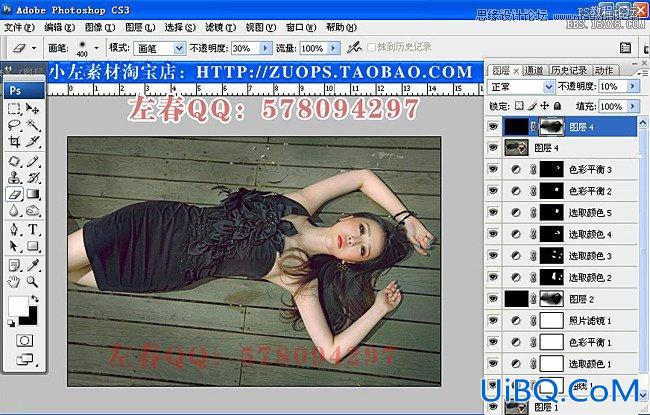The image size is (650, 415).
Task: Open the 图像 menu
Action: (x=99, y=27)
